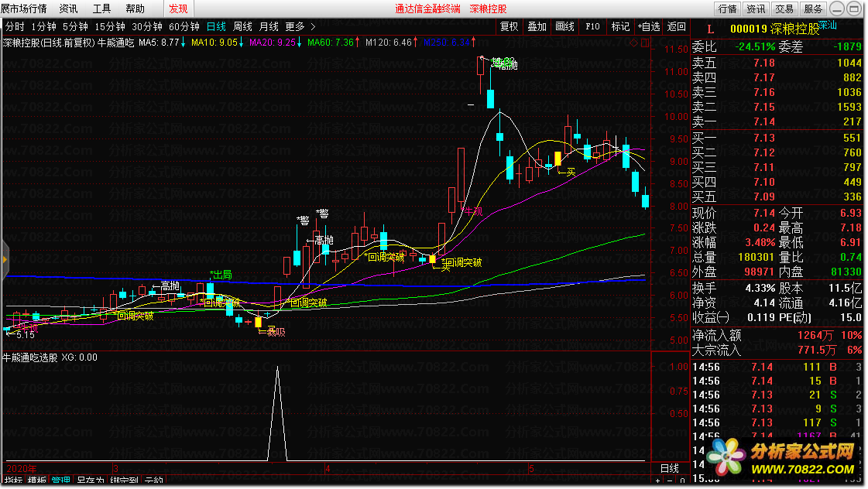Add the stock via +自选
This screenshot has width=868, height=489.
point(648,26)
